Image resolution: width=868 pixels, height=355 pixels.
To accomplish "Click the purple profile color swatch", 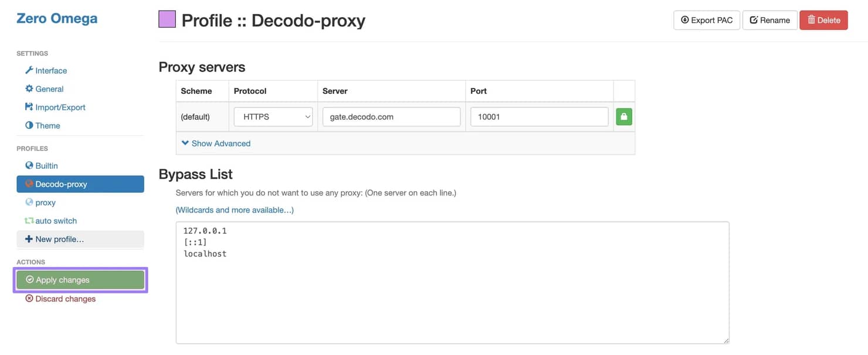I will tap(167, 19).
